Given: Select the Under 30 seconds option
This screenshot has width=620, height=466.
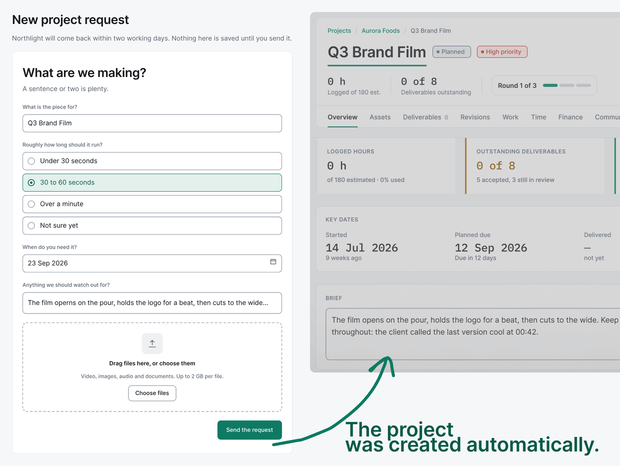Looking at the screenshot, I should (x=152, y=161).
